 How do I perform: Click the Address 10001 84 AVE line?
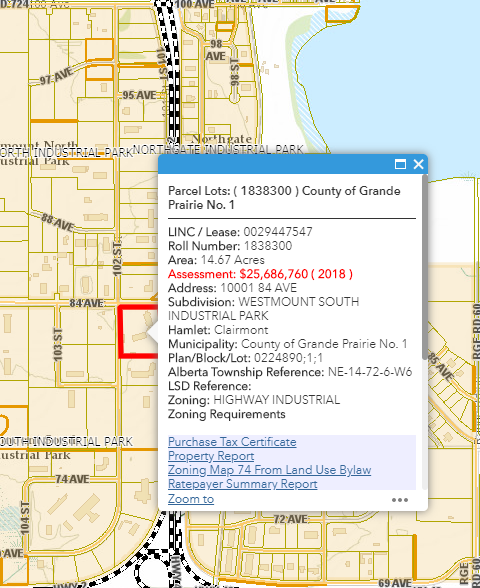click(x=232, y=288)
